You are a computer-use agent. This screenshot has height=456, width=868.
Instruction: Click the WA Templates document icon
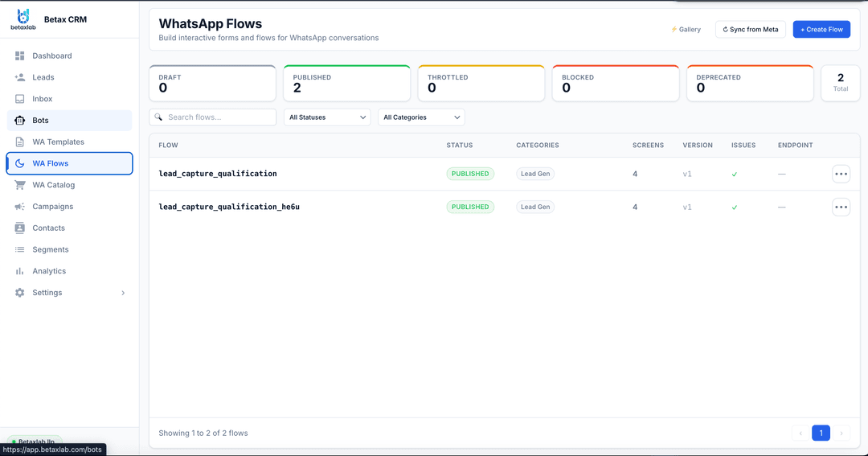coord(20,142)
